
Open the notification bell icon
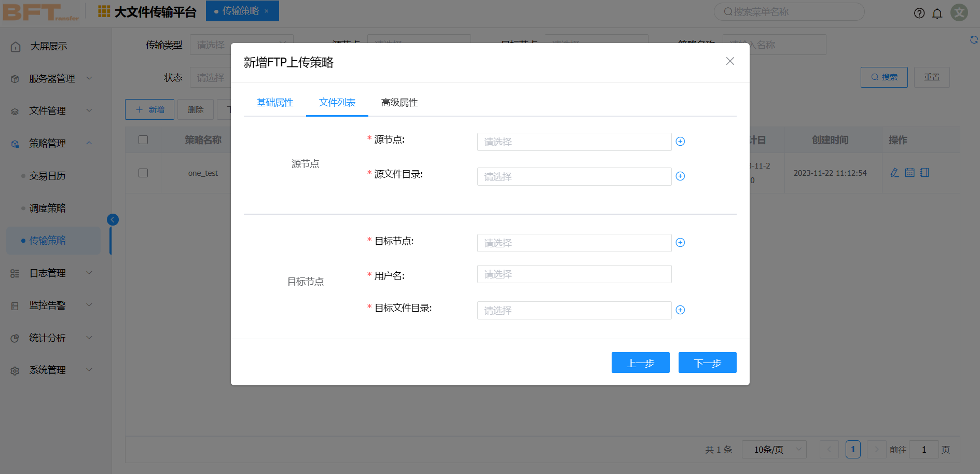click(937, 13)
